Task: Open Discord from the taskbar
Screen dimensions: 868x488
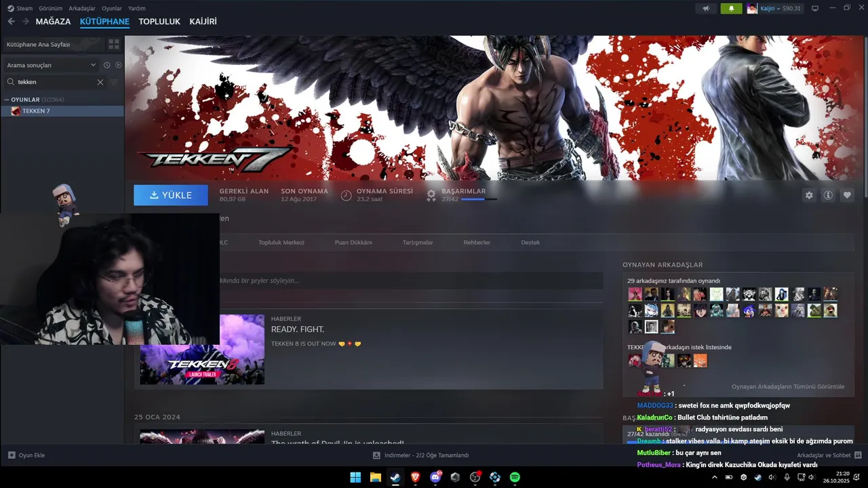Action: (x=435, y=477)
